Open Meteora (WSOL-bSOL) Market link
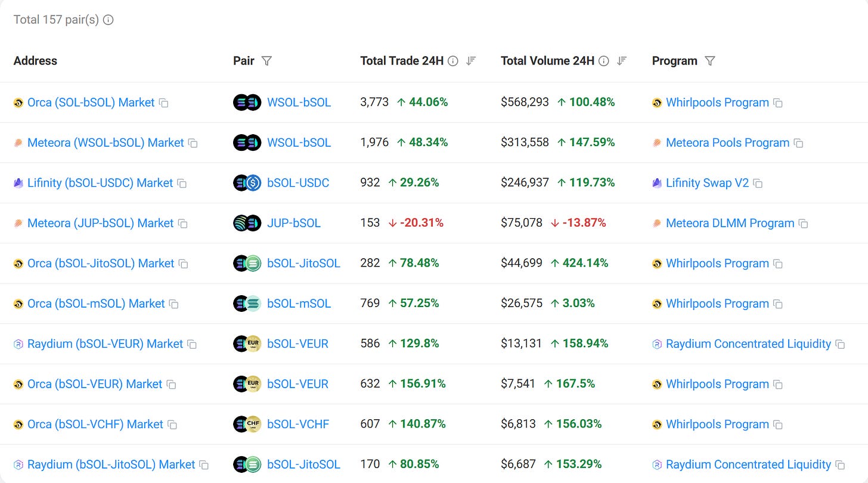 click(106, 143)
